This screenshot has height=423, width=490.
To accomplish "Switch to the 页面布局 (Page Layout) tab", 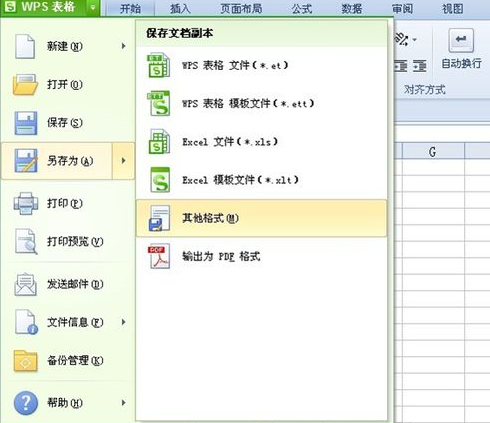I will [241, 8].
